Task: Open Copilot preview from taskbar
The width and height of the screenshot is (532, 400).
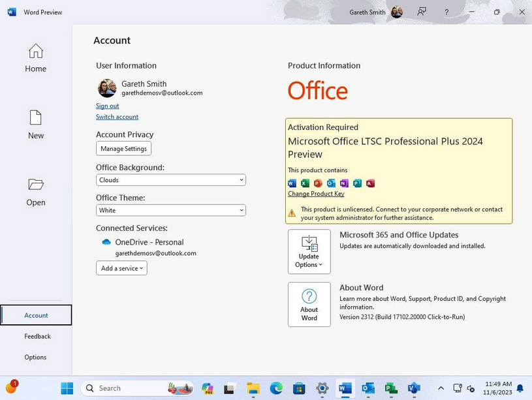Action: point(208,388)
